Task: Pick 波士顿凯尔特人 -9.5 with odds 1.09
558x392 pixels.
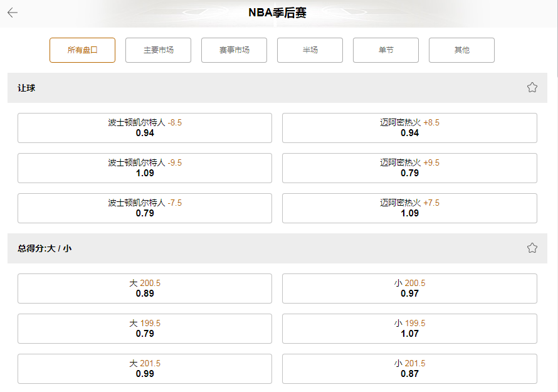Action: [x=144, y=168]
